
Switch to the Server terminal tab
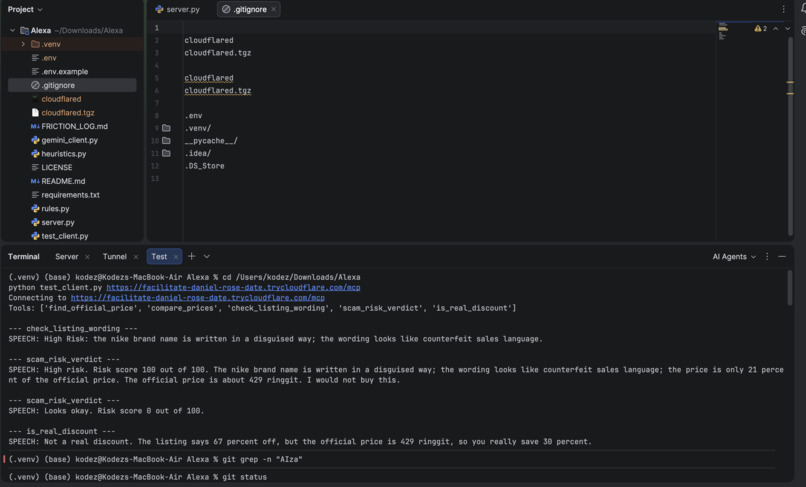(x=67, y=257)
